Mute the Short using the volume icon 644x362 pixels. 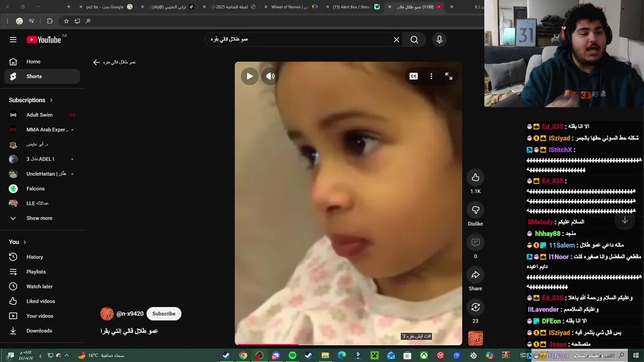(x=270, y=76)
